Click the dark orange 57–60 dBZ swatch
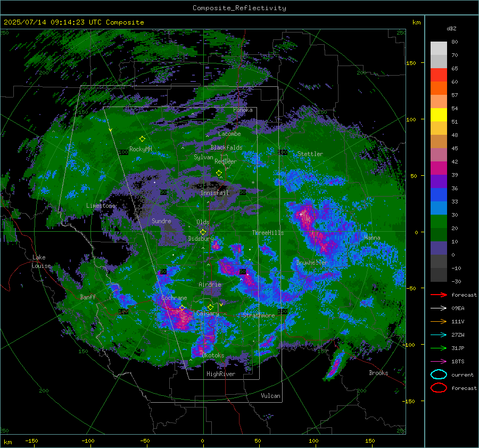 click(439, 88)
